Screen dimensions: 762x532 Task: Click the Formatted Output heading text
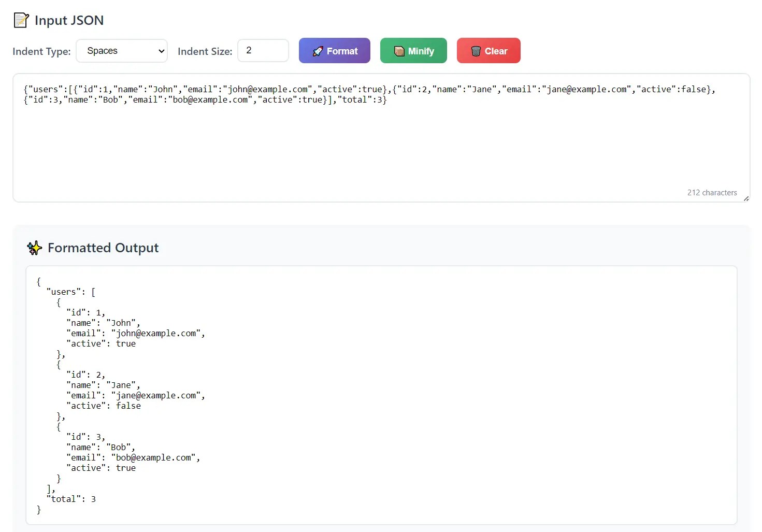103,248
